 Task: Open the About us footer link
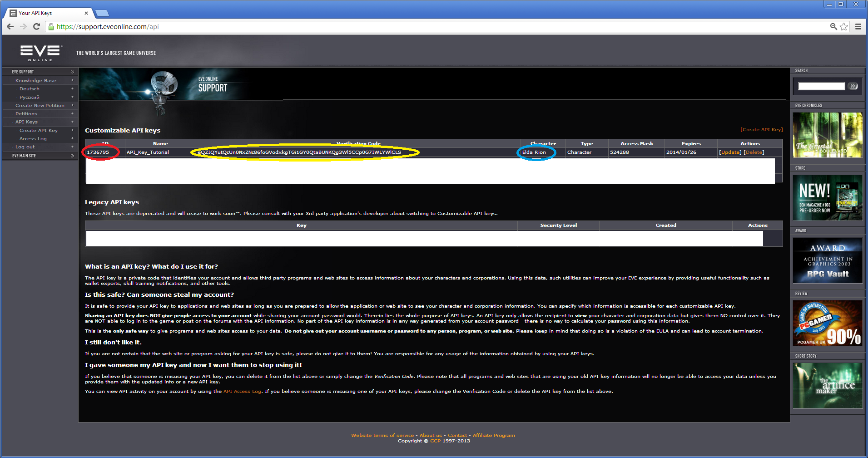pos(431,435)
